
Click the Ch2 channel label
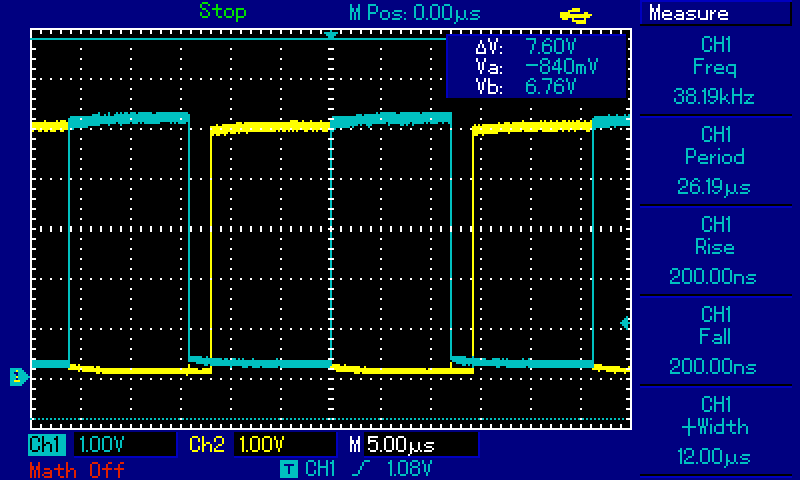coord(207,444)
